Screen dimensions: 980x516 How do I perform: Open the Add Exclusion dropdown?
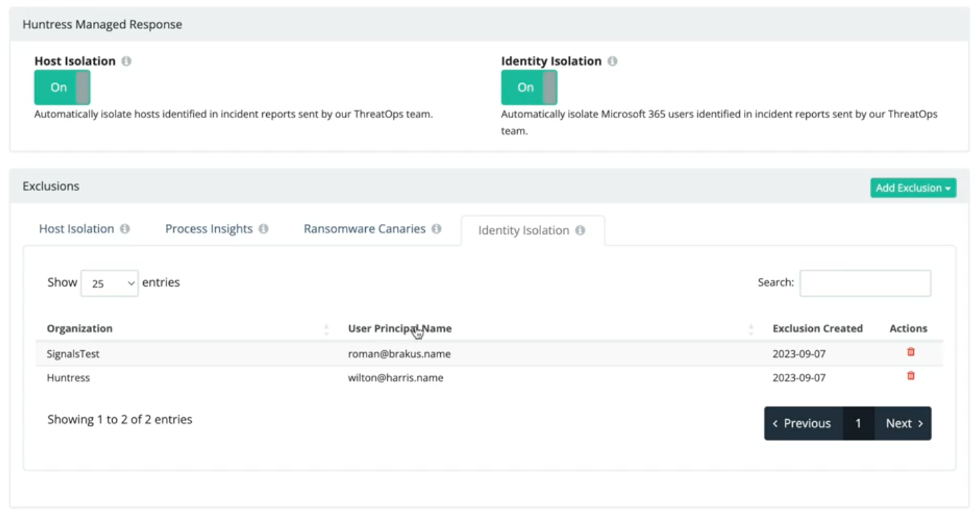click(x=913, y=188)
